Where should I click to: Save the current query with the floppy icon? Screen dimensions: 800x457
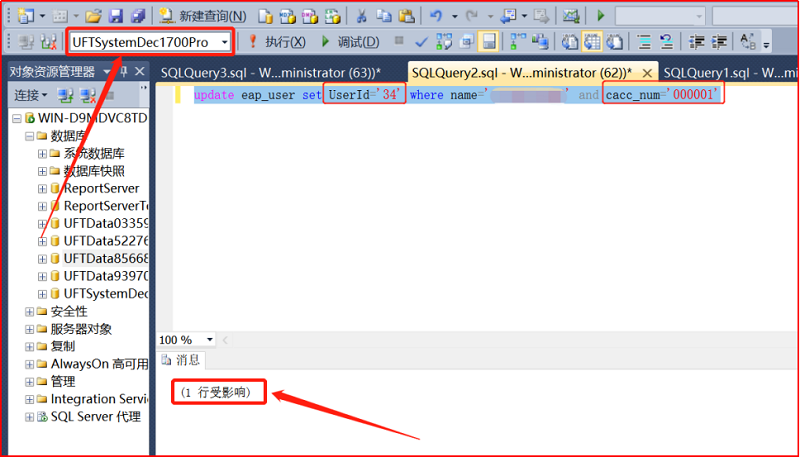point(116,16)
